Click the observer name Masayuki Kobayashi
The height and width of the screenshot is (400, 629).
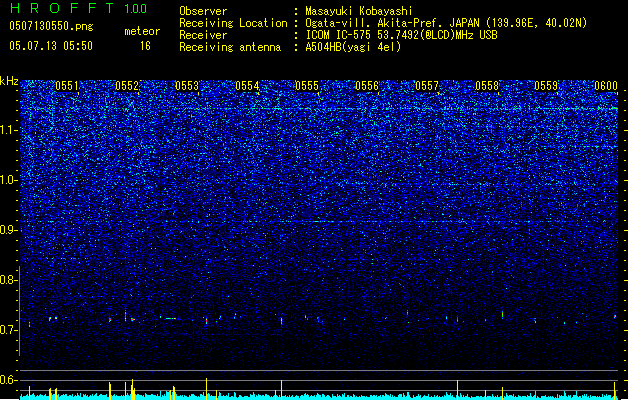pos(359,11)
